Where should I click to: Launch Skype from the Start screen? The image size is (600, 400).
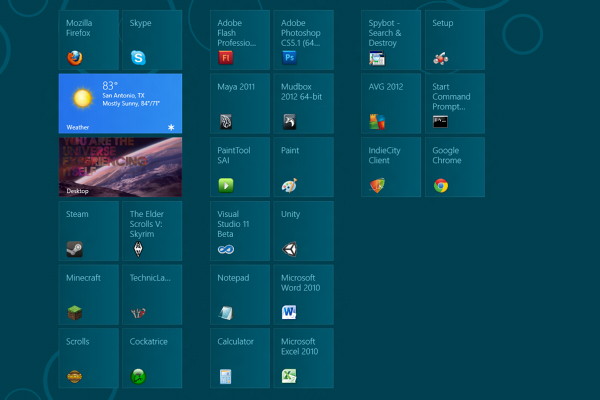pyautogui.click(x=152, y=40)
